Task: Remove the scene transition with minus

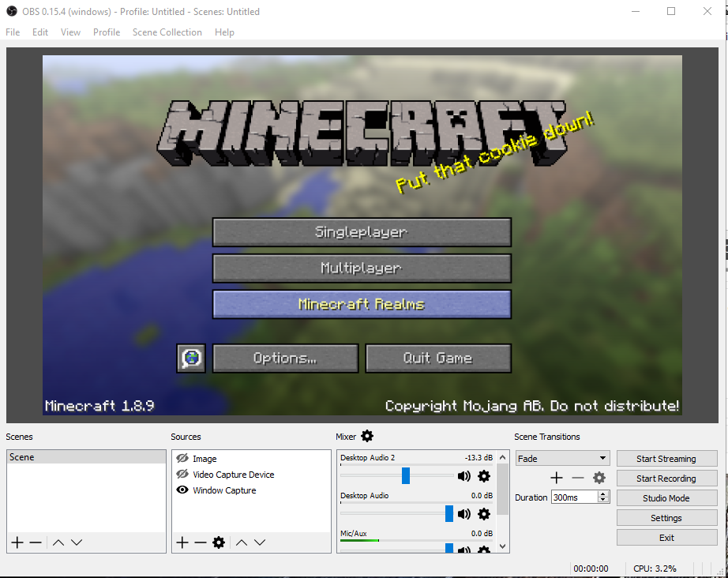Action: click(x=577, y=478)
